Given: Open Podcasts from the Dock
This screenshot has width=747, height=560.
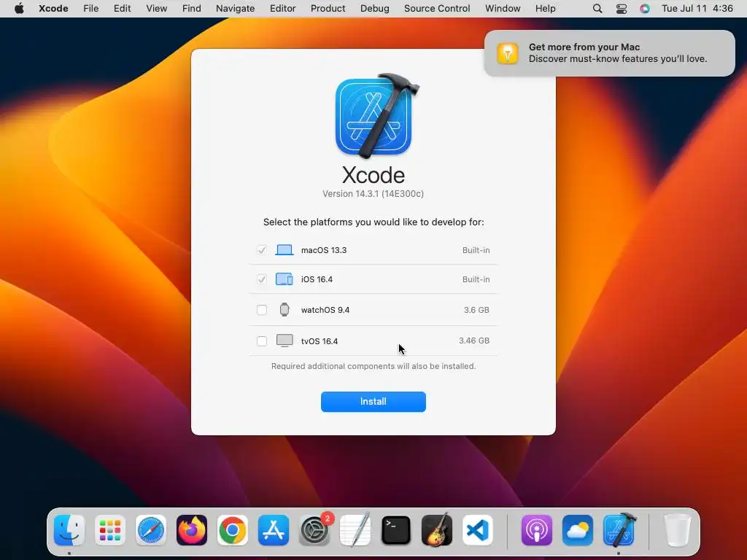Looking at the screenshot, I should [537, 530].
